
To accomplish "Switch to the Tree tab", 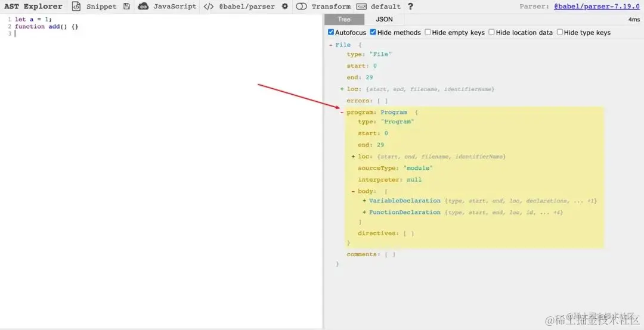I will [x=344, y=19].
